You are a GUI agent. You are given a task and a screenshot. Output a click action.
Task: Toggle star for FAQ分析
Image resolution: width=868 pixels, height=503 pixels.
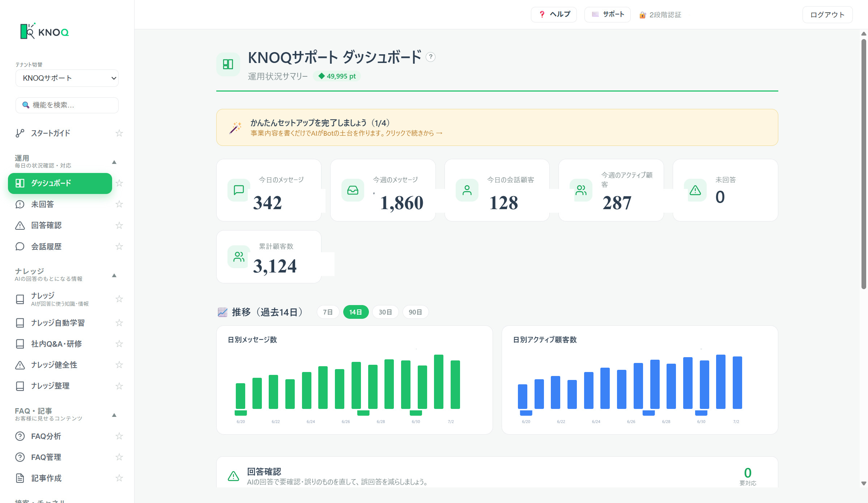coord(119,436)
